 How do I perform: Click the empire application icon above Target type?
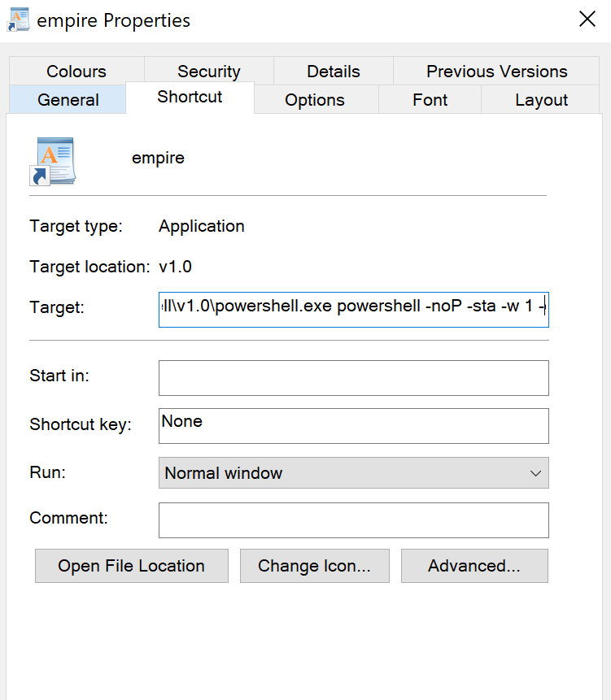51,159
